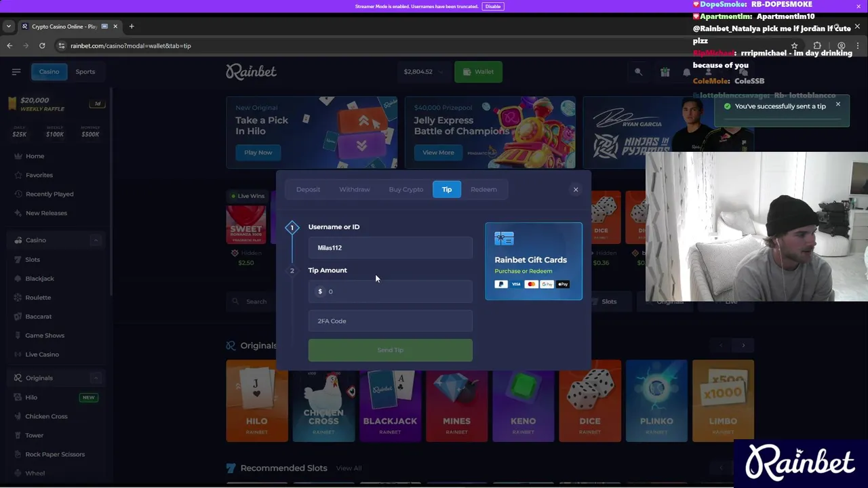Close the streamer mode banner

859,6
